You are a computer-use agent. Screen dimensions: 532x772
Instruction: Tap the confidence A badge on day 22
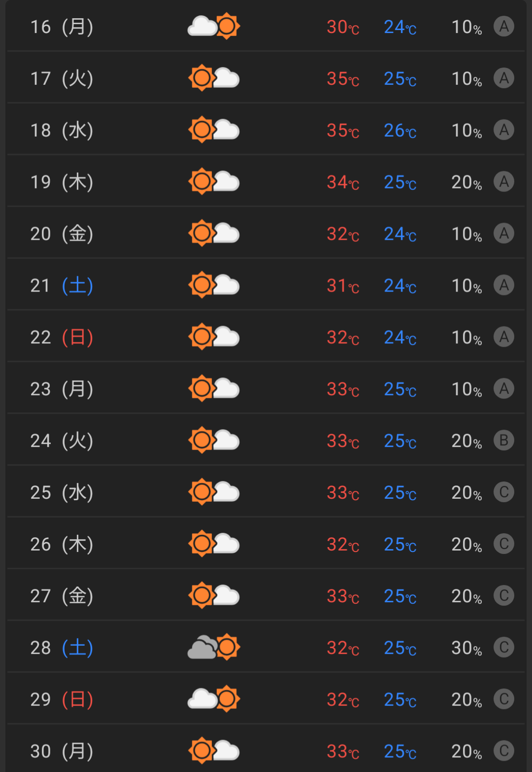[504, 337]
